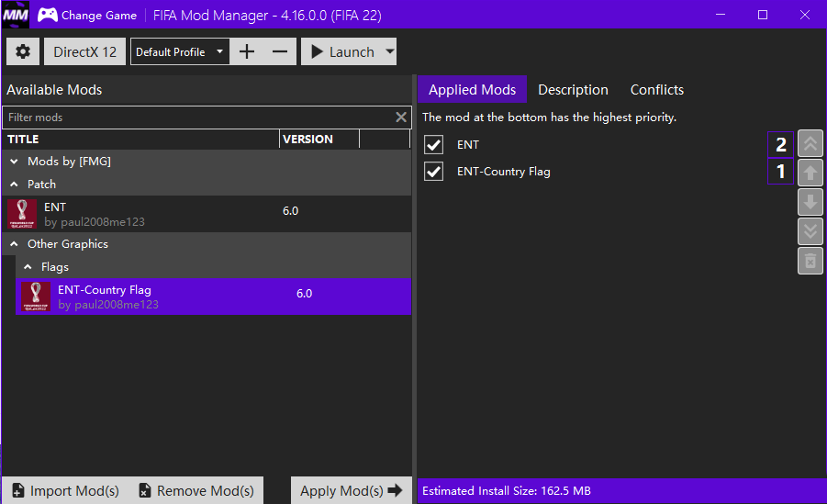Viewport: 827px width, 504px height.
Task: Click Import Mod(s) button
Action: (x=65, y=491)
